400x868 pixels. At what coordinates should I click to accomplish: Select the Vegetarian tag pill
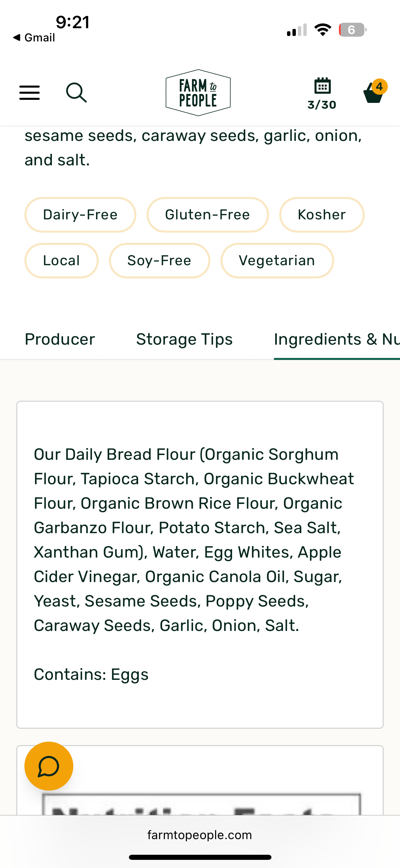click(x=277, y=260)
